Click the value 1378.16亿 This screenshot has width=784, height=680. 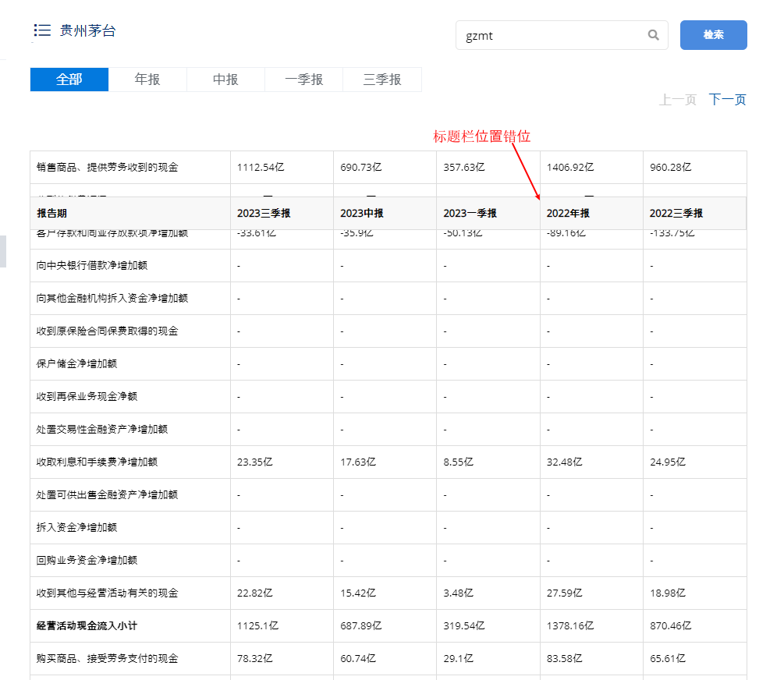coord(570,626)
